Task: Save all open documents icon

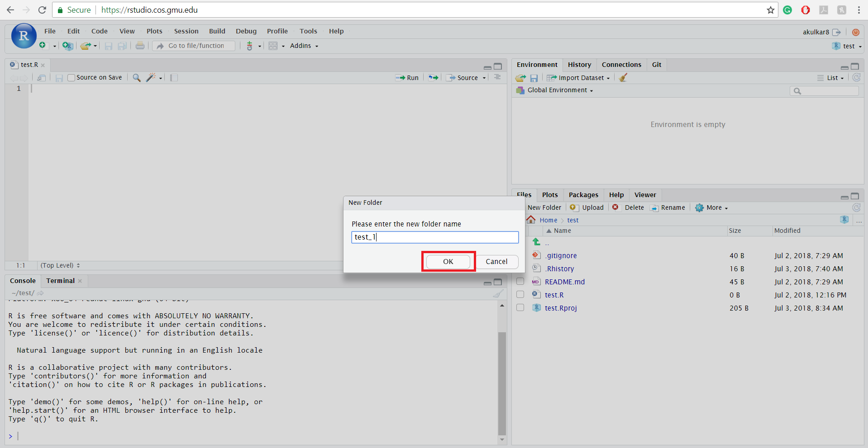Action: (122, 46)
